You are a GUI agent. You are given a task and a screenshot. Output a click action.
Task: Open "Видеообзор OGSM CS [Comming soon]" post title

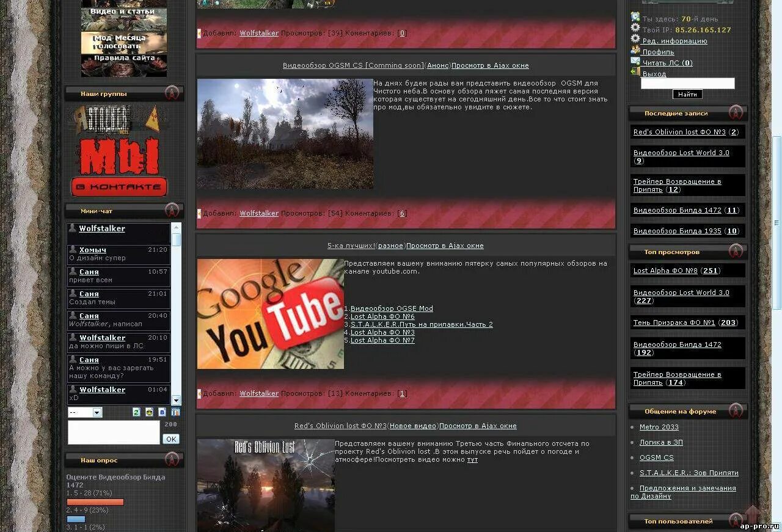coord(353,65)
